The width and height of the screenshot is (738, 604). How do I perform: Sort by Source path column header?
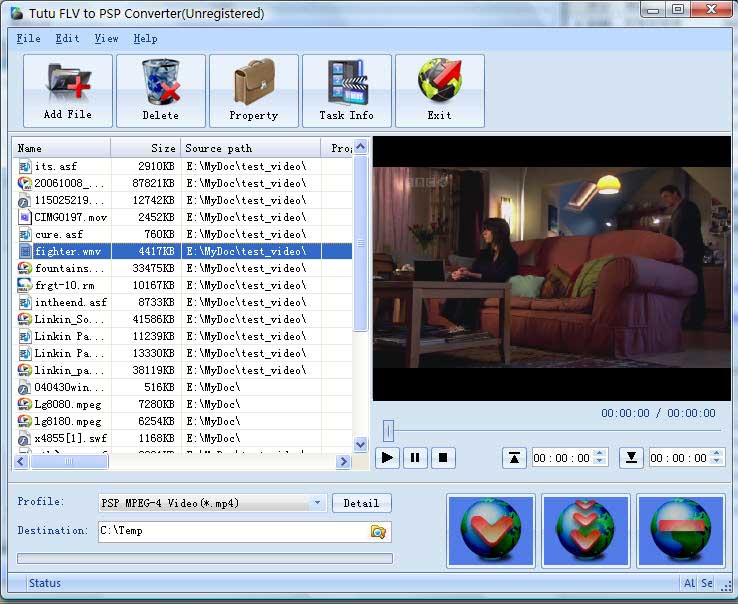pos(251,148)
